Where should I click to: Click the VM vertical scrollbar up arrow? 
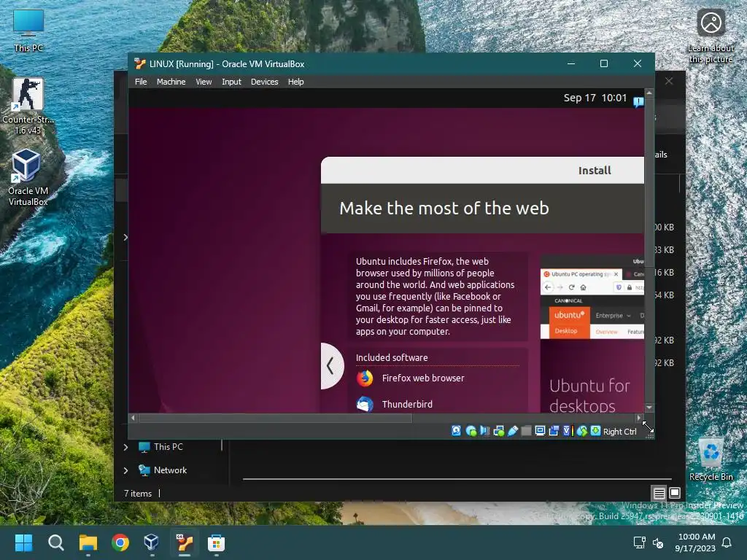649,93
